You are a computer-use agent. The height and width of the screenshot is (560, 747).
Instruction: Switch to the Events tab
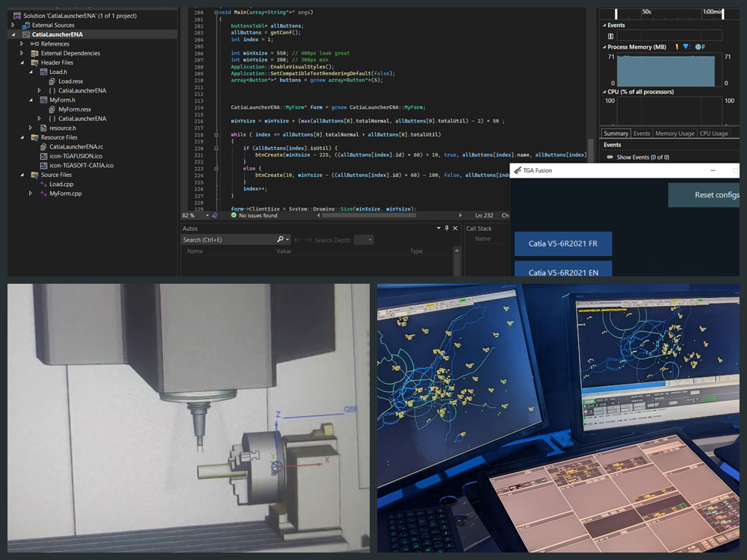[x=642, y=134]
